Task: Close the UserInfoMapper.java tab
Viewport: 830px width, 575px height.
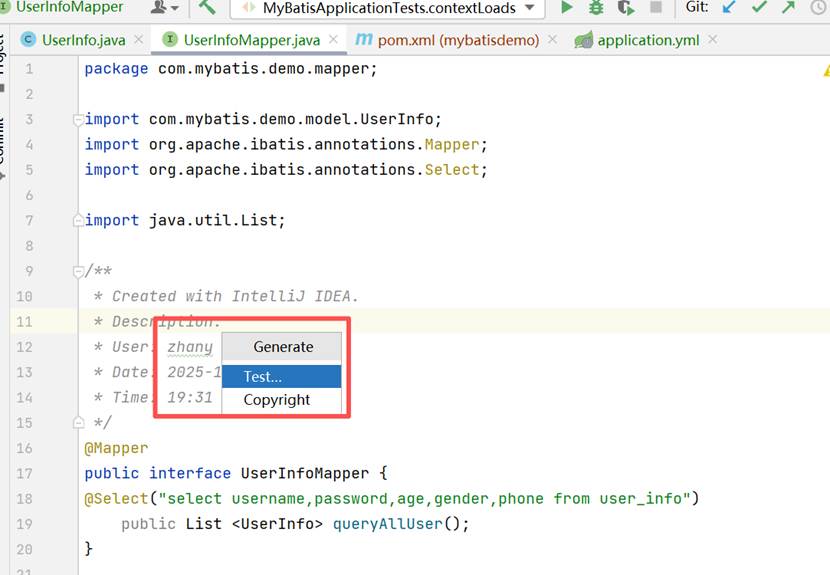Action: tap(333, 39)
